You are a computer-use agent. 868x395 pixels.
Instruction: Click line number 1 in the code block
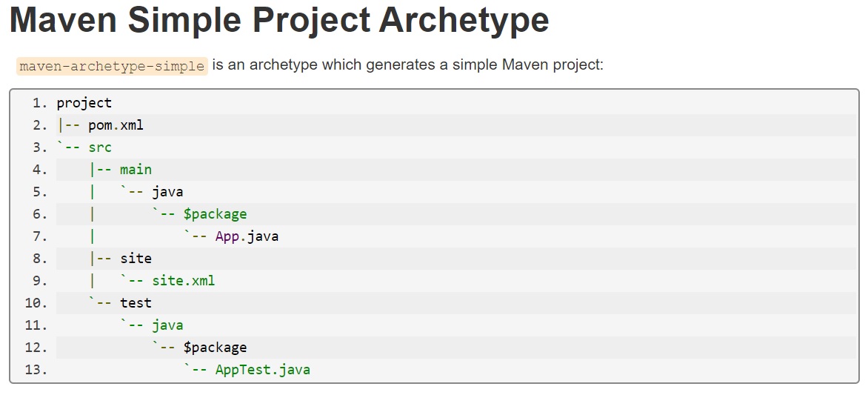[x=39, y=103]
